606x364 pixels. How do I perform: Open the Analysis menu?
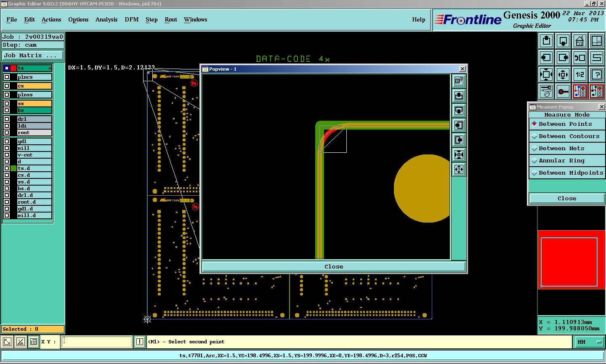[106, 20]
